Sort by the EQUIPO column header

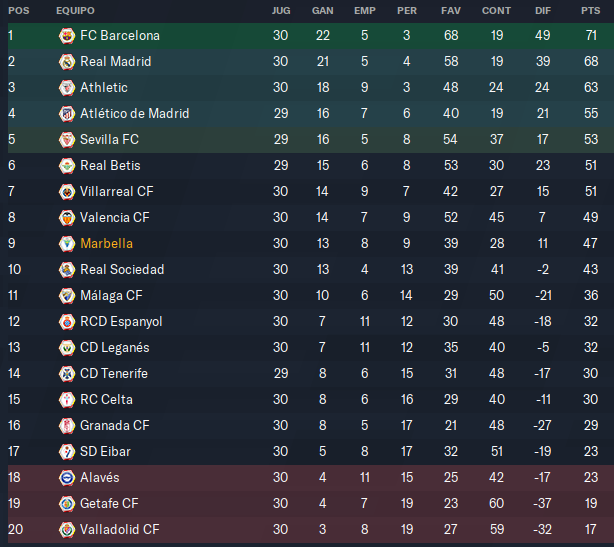75,11
